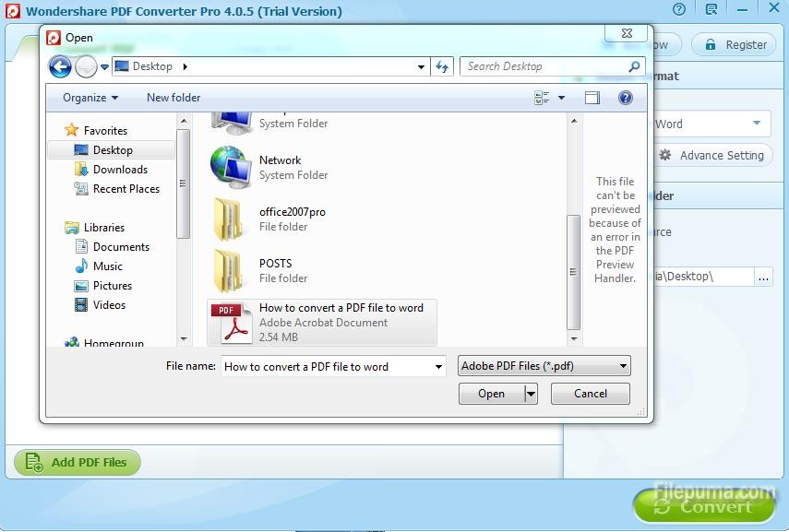Click the blue help question mark icon
The width and height of the screenshot is (789, 532).
[625, 98]
